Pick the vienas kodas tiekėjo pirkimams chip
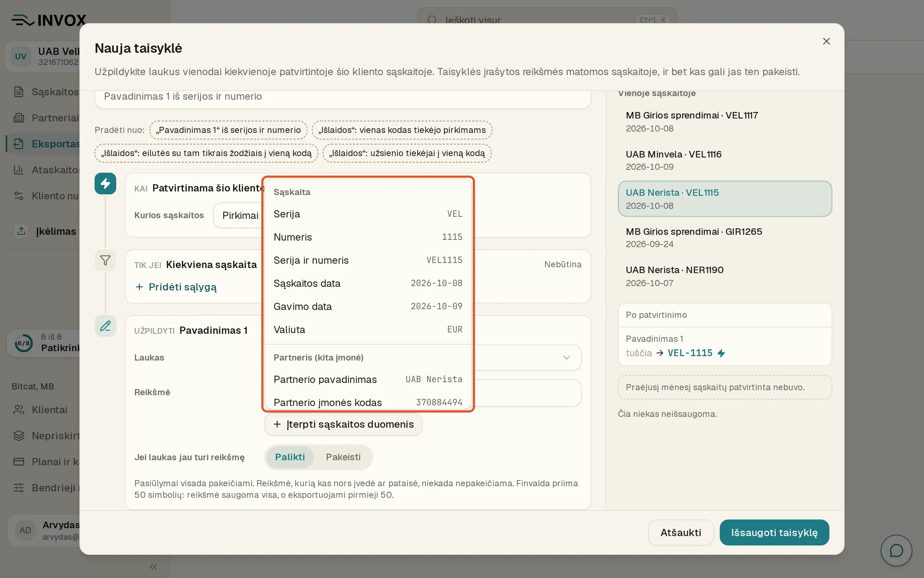The height and width of the screenshot is (578, 924). [x=402, y=130]
